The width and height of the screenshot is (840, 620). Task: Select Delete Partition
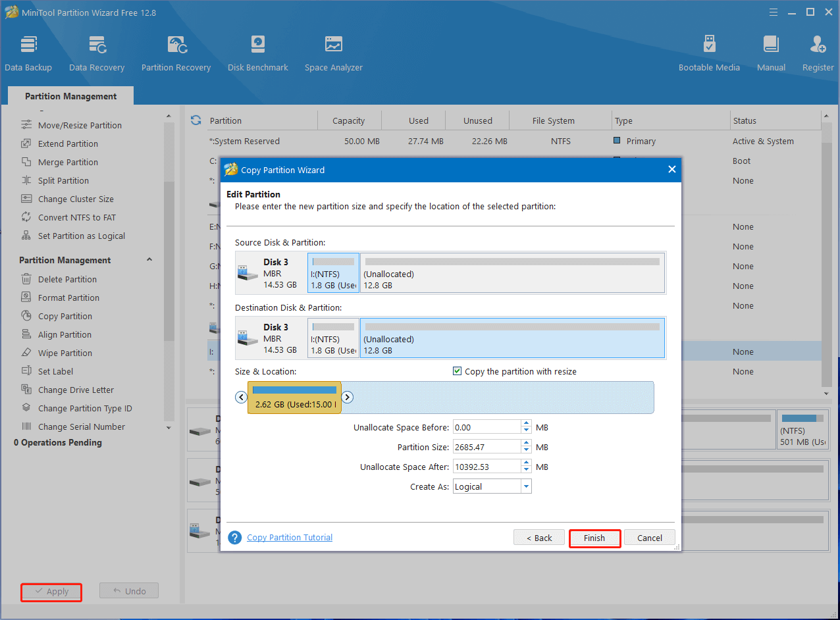pyautogui.click(x=67, y=279)
